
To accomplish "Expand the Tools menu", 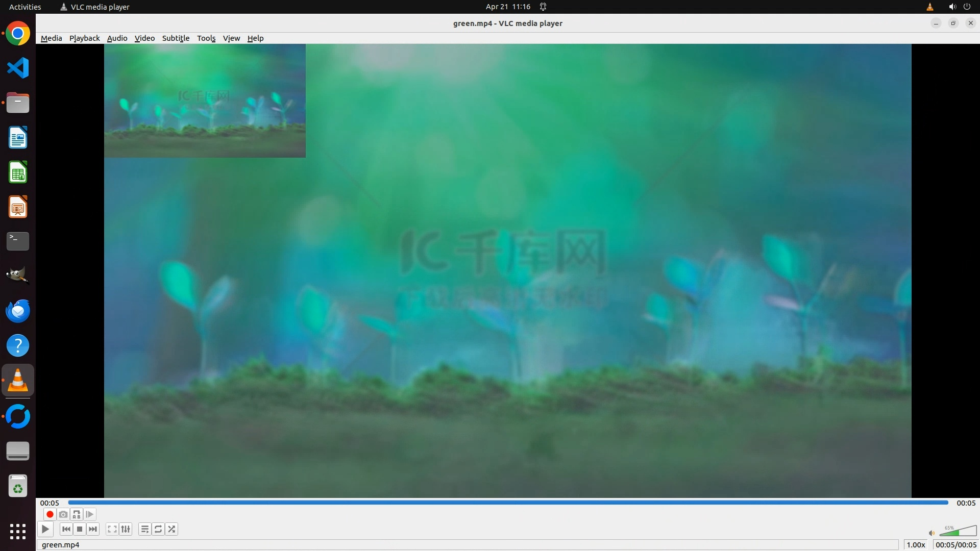I will [x=206, y=38].
